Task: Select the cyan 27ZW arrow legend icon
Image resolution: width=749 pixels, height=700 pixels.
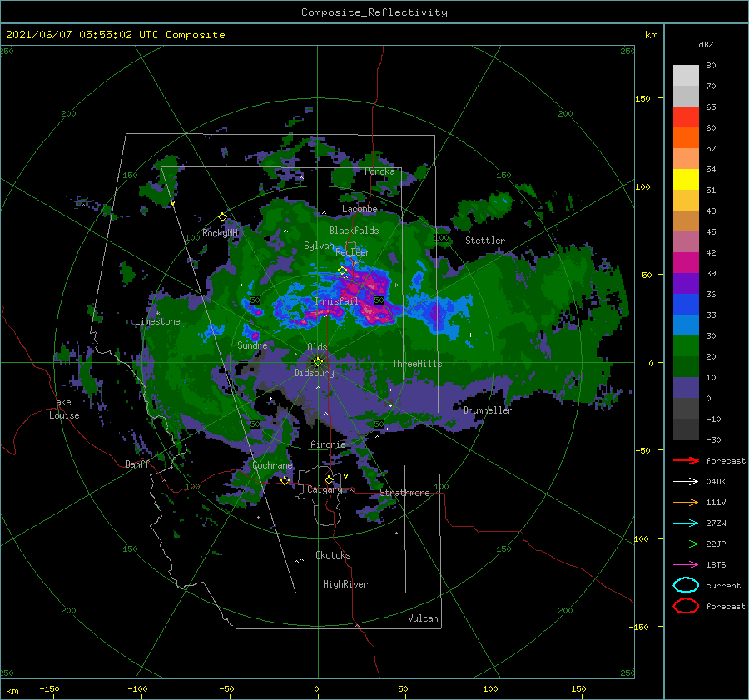Action: (686, 524)
